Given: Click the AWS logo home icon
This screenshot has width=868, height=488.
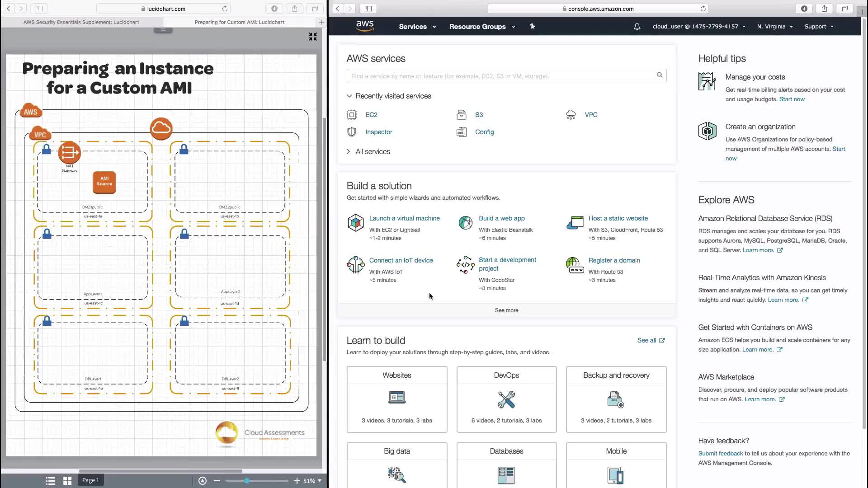Looking at the screenshot, I should pyautogui.click(x=364, y=26).
